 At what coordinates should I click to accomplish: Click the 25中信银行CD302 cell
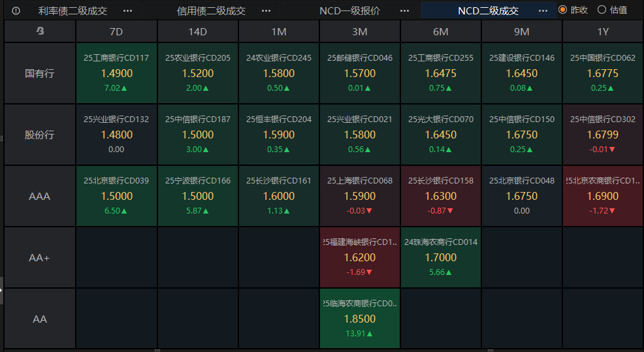602,135
